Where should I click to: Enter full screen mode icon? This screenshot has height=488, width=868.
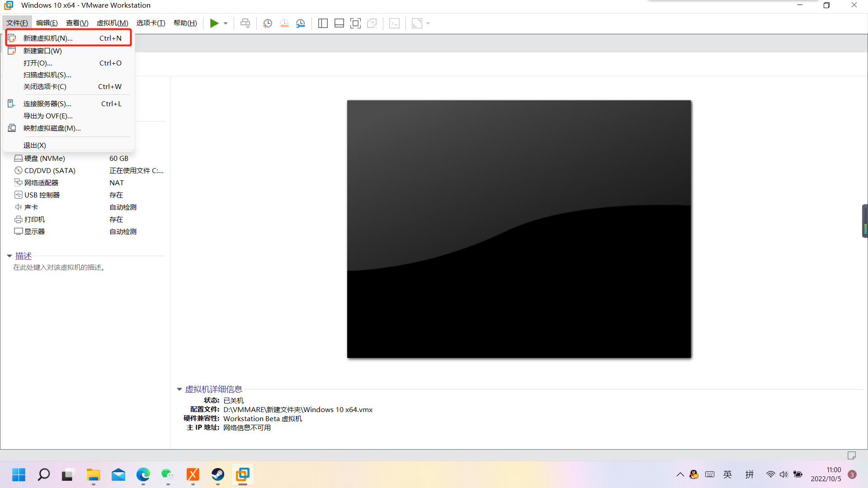pos(355,23)
